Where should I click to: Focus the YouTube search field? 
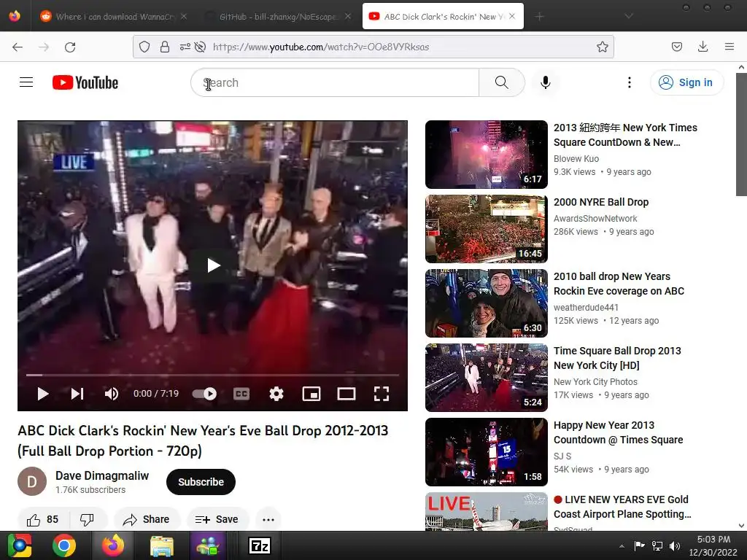(x=335, y=82)
